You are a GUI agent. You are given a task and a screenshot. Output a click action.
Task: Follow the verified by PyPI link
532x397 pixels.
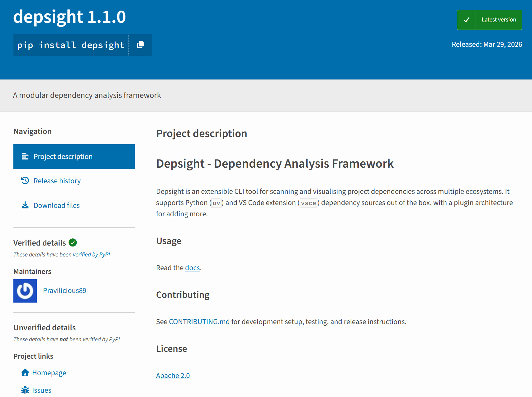91,254
